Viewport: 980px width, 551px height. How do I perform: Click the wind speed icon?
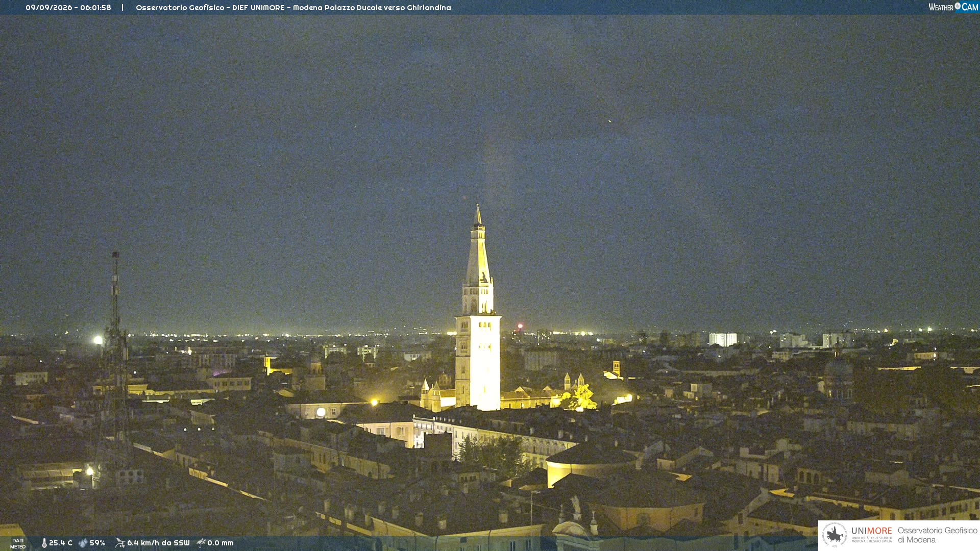pyautogui.click(x=120, y=543)
